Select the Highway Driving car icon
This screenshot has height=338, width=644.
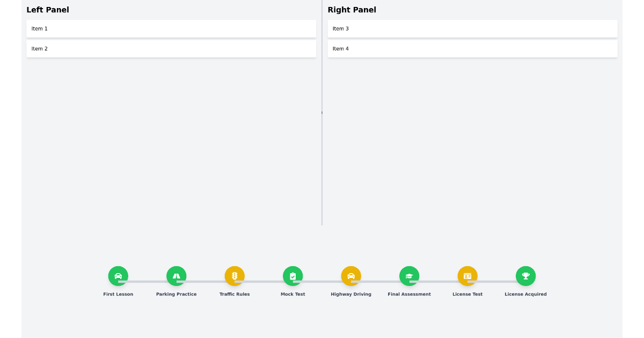pos(351,276)
